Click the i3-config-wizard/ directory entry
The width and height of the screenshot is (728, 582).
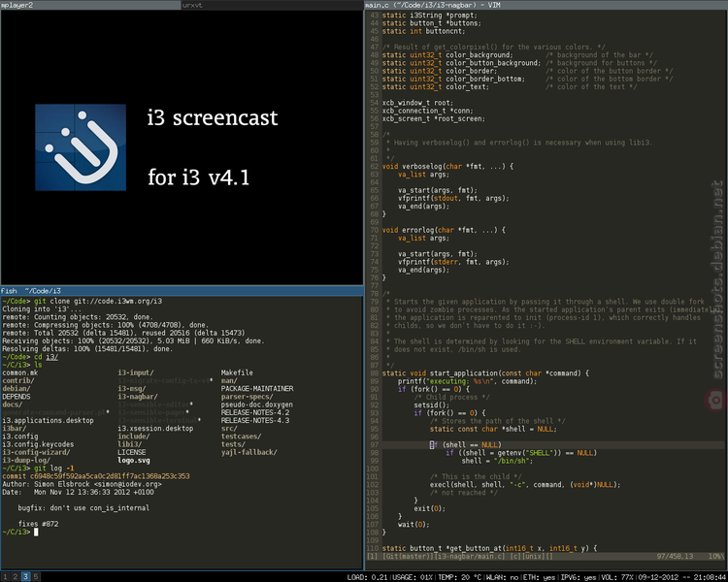36,452
